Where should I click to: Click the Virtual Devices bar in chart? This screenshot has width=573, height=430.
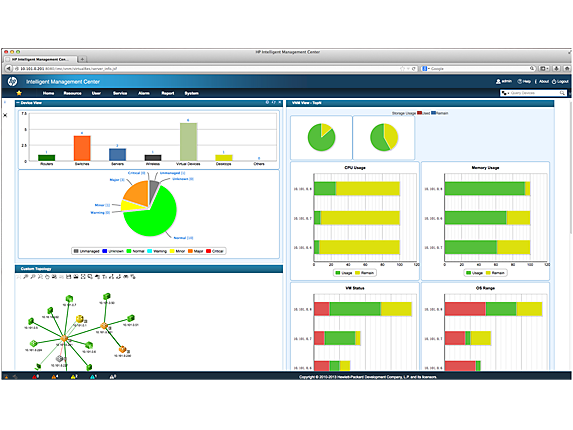click(x=188, y=142)
